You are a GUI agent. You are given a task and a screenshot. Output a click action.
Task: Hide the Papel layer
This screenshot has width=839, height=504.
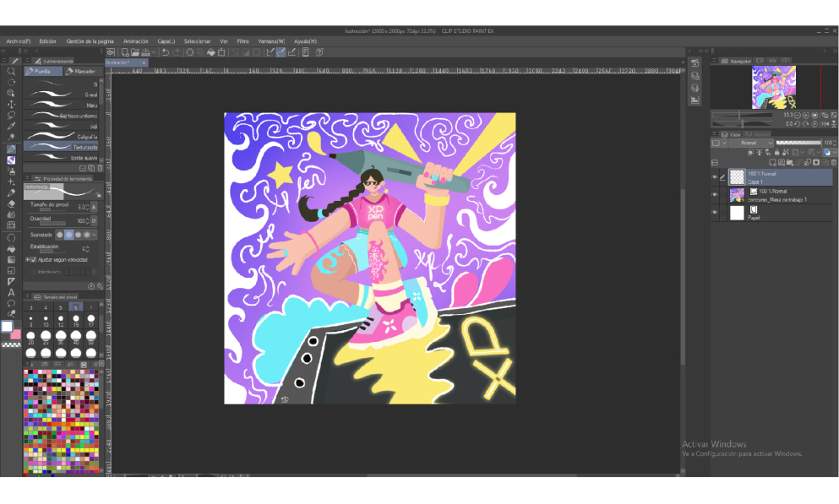[x=714, y=212]
